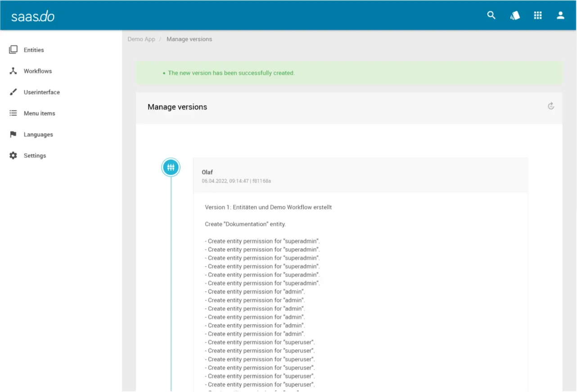Select the Menu items label in sidebar
Viewport: 577px width, 392px height.
point(40,113)
